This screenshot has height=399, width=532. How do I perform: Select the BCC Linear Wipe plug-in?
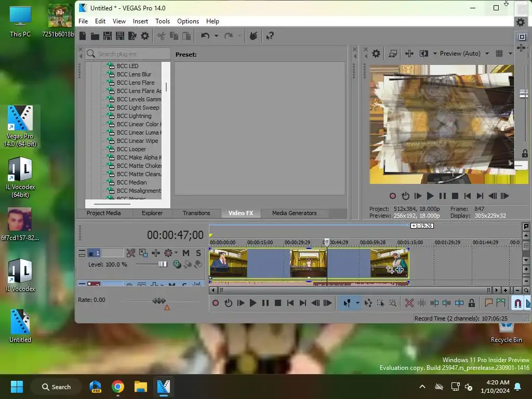137,141
